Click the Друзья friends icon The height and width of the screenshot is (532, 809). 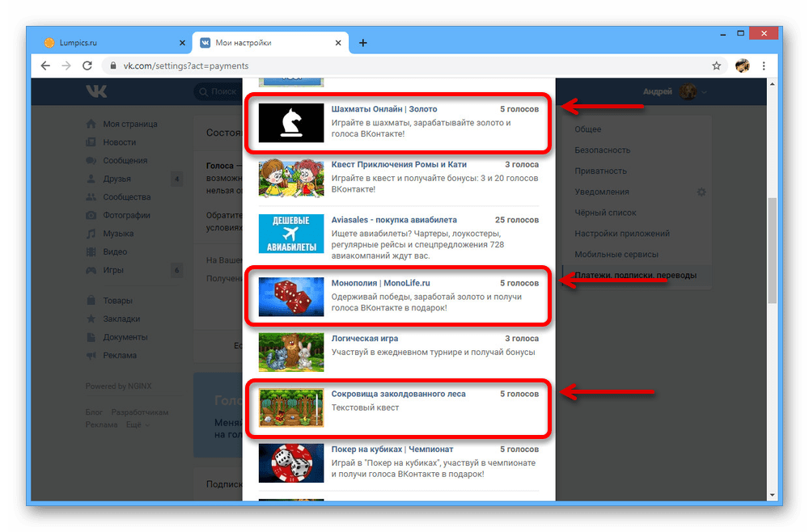(91, 179)
